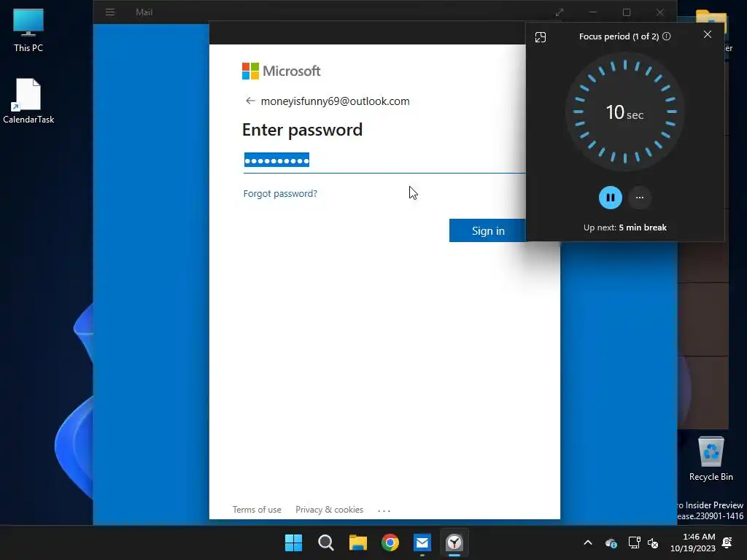Launch Google Chrome from the taskbar
The image size is (747, 560).
[390, 542]
